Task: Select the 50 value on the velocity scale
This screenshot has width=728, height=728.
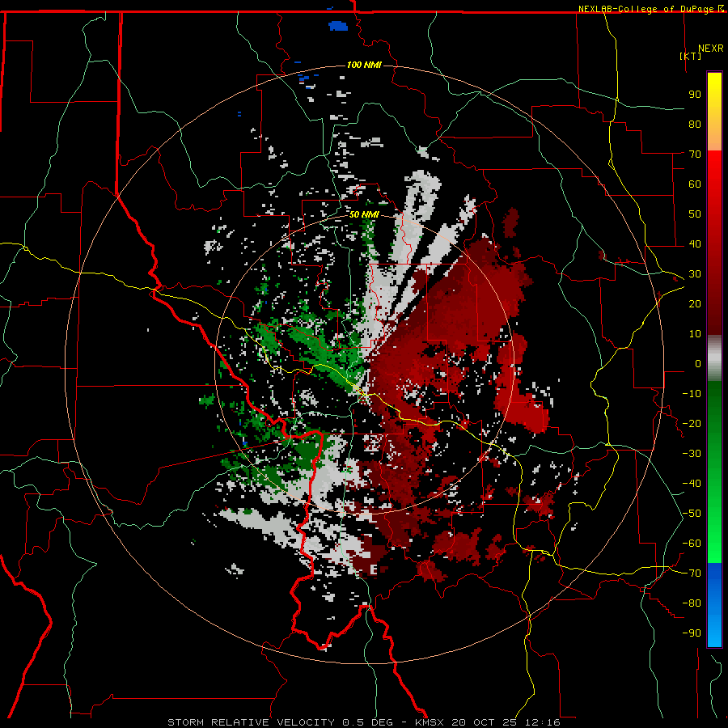Action: point(695,214)
